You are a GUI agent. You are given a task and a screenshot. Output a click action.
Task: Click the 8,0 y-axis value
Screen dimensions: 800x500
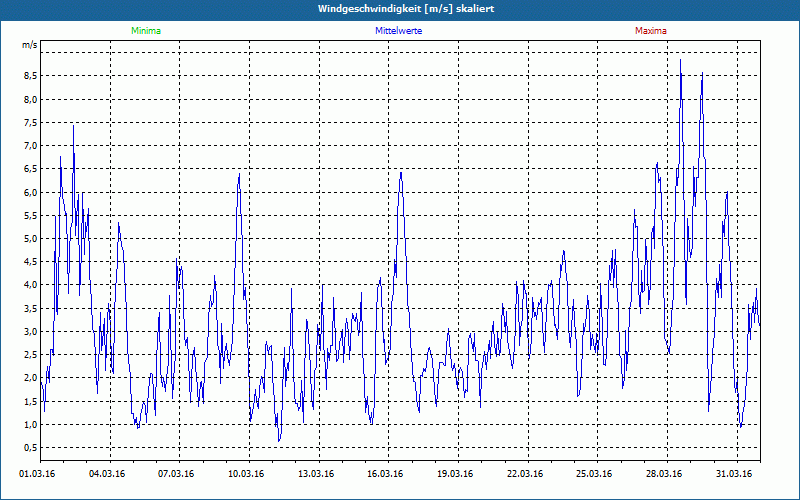click(x=31, y=99)
